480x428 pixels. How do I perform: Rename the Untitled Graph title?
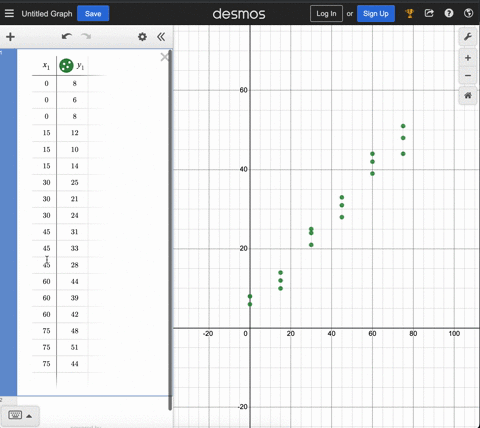[x=47, y=14]
